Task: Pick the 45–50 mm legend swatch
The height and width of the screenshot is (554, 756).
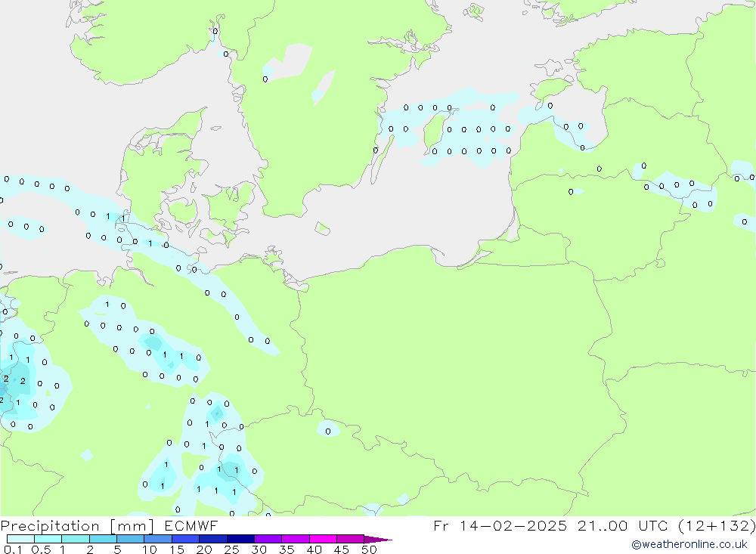Action: coord(350,539)
